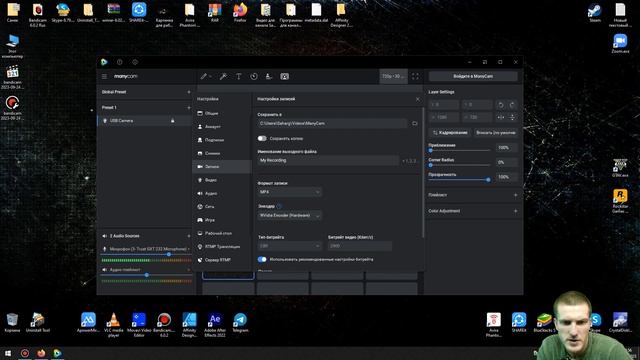Open the Subscriptions settings tab

point(222,140)
